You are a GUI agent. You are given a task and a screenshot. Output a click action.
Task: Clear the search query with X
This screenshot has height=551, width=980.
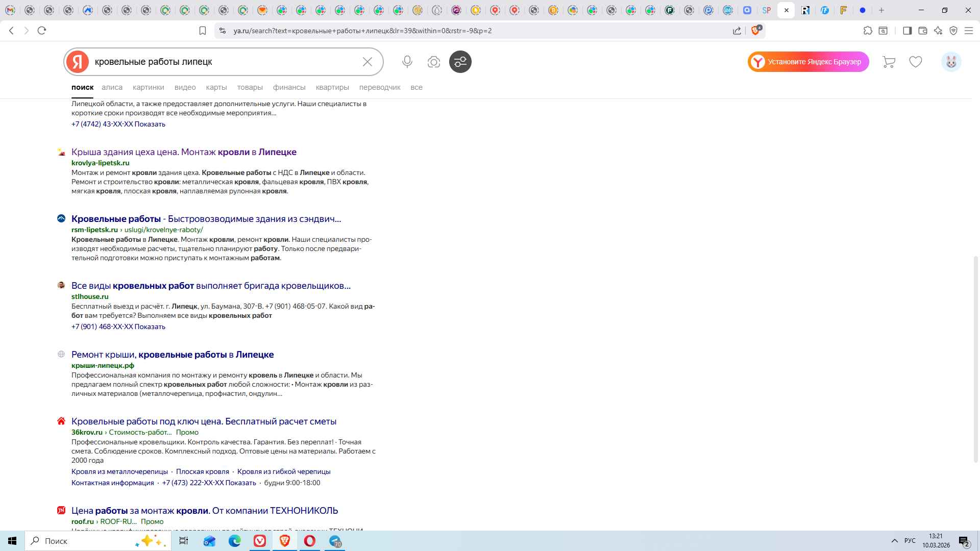(x=367, y=62)
